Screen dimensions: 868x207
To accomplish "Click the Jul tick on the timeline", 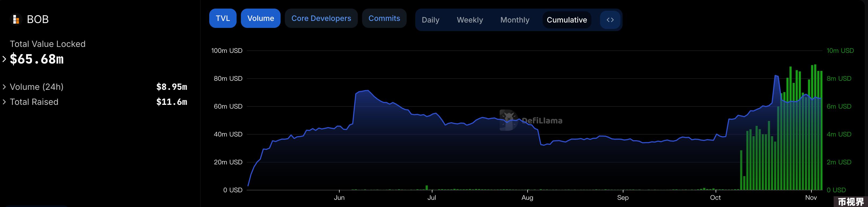I will (432, 198).
